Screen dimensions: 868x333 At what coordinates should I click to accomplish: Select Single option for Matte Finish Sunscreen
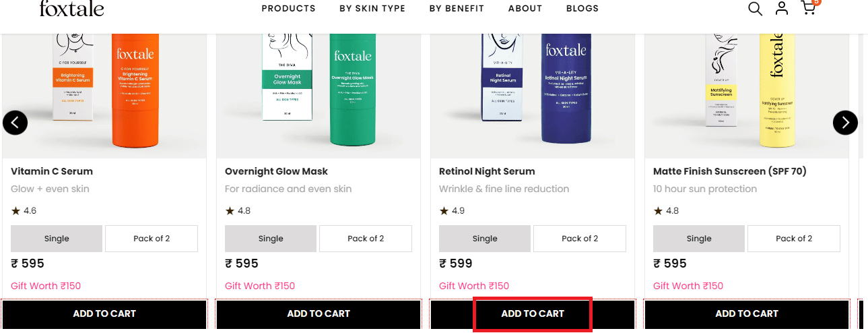click(699, 239)
